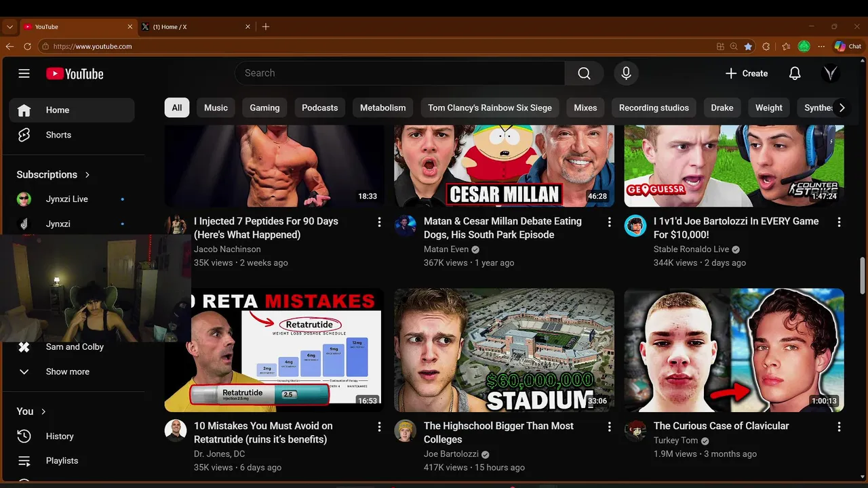868x488 pixels.
Task: Open Playlists in the sidebar
Action: 72,460
